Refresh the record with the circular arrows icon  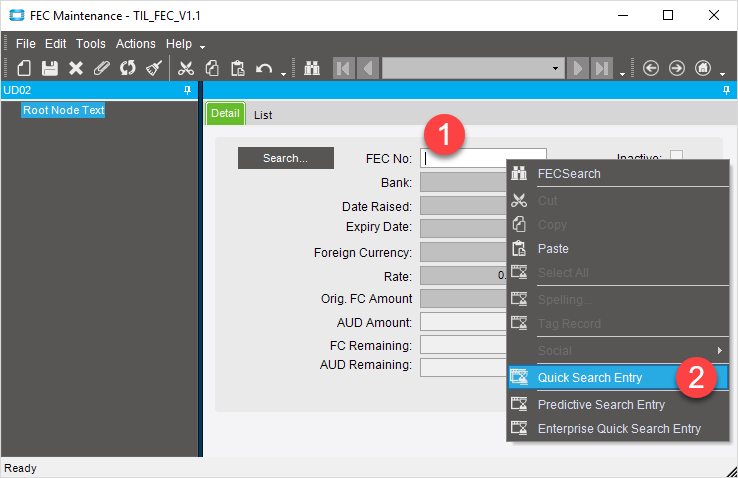[128, 68]
